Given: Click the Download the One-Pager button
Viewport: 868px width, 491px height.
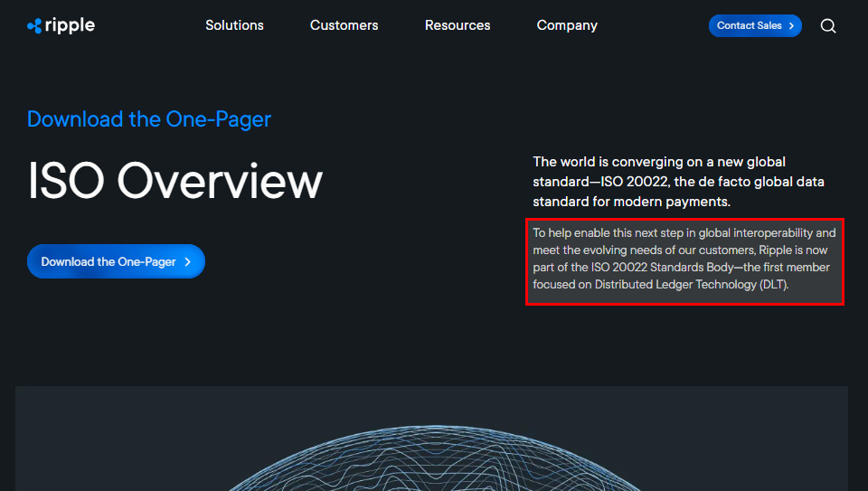Looking at the screenshot, I should [x=117, y=261].
